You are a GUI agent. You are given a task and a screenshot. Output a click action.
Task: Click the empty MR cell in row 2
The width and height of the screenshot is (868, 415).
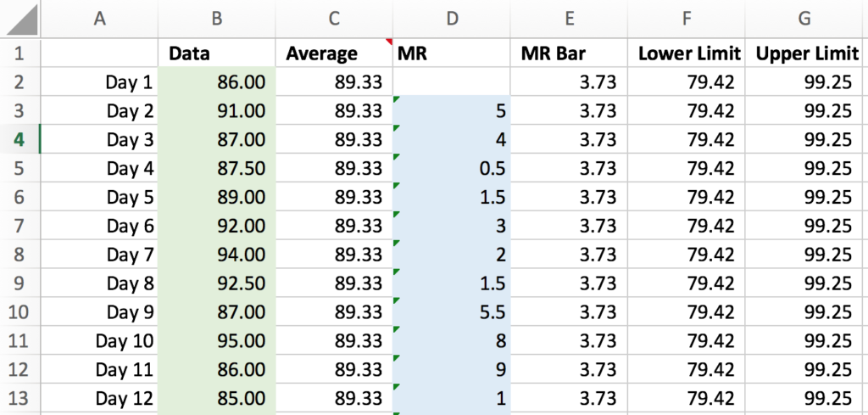pyautogui.click(x=452, y=82)
